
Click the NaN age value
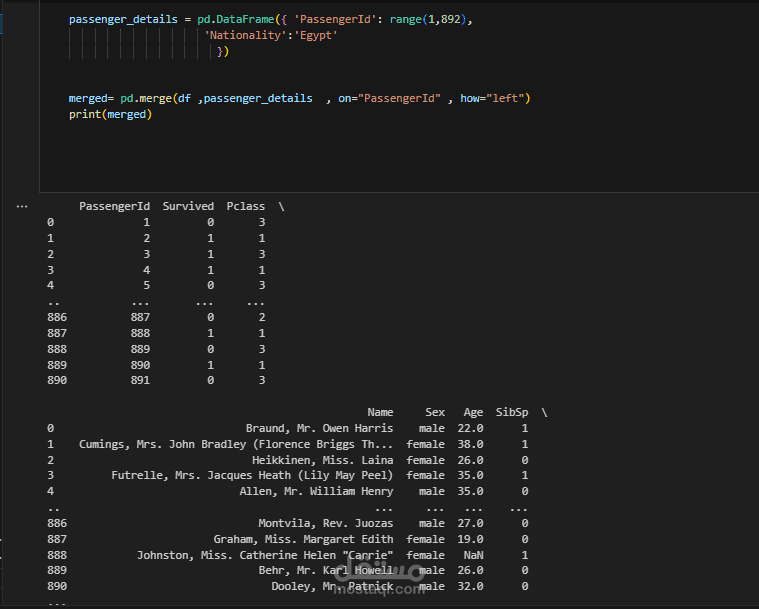473,555
